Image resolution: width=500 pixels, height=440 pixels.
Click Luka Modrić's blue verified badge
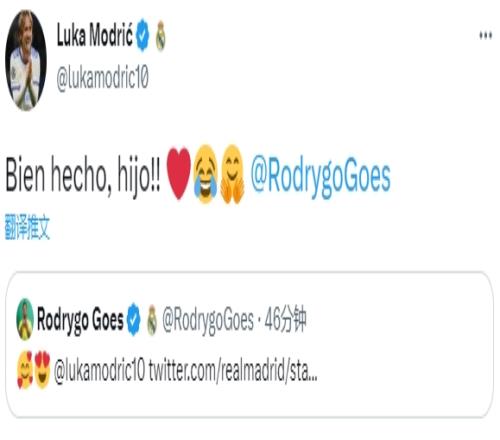tap(143, 35)
